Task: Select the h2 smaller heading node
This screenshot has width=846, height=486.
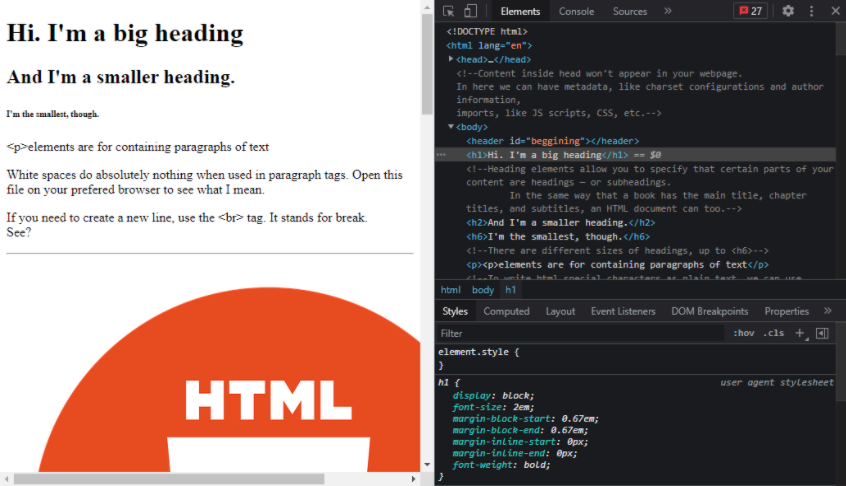Action: coord(561,223)
